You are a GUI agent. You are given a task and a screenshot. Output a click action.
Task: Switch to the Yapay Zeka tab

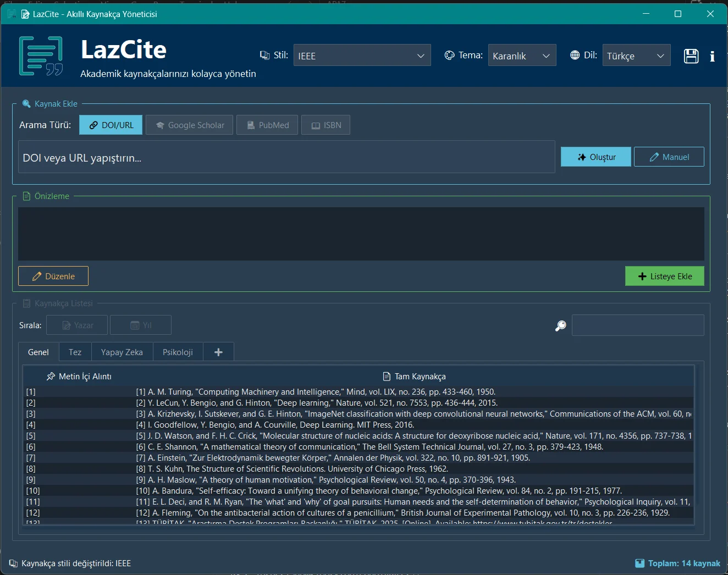[122, 352]
